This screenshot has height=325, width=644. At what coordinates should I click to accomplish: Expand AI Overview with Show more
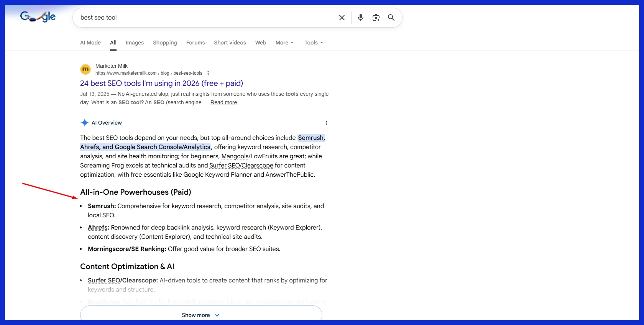201,315
